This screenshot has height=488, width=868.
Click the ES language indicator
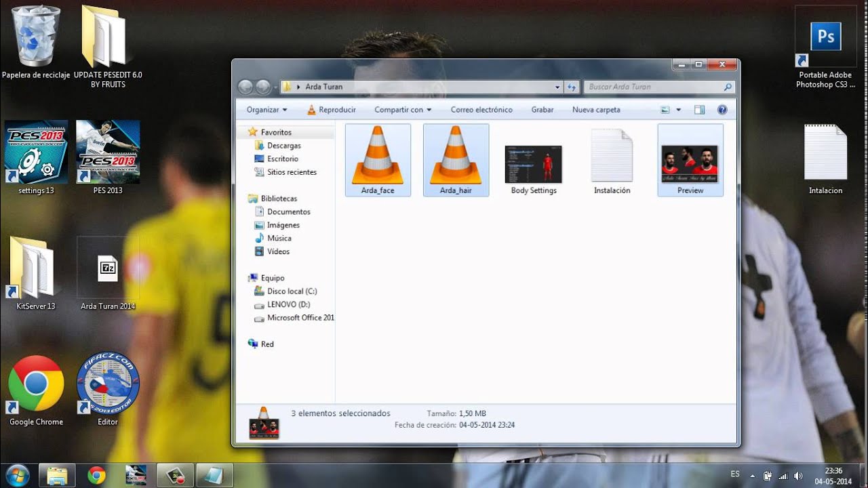coord(735,474)
